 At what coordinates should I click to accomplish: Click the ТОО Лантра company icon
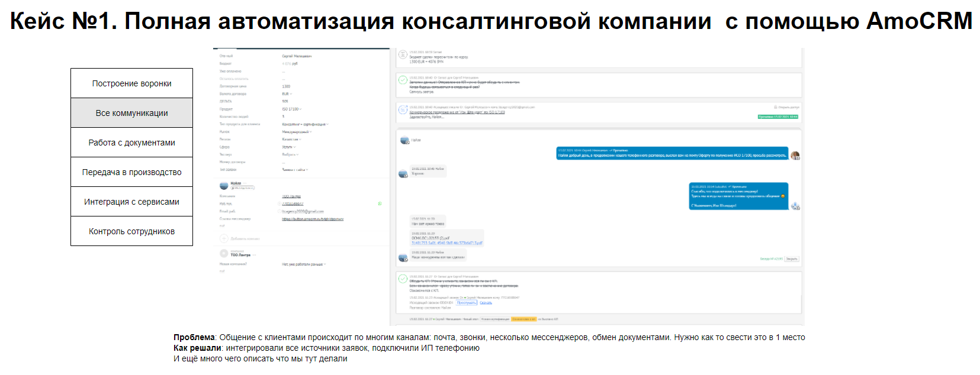[224, 253]
